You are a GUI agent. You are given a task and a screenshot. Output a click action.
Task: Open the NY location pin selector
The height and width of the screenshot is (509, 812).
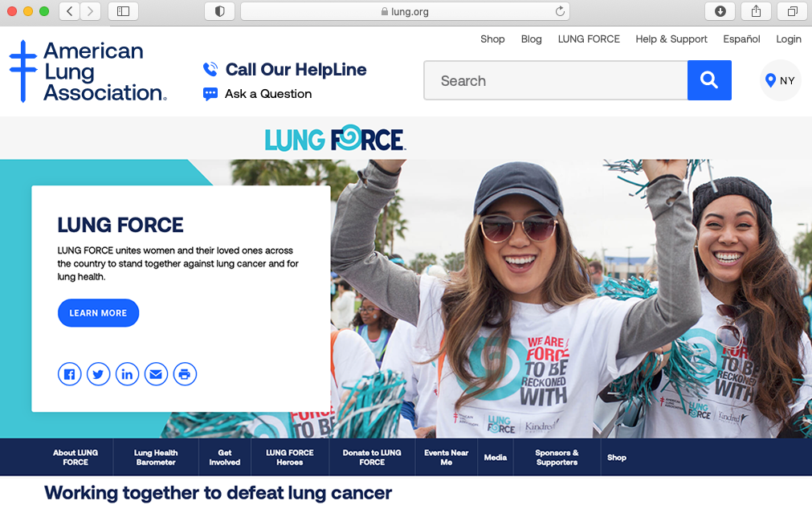pyautogui.click(x=781, y=80)
